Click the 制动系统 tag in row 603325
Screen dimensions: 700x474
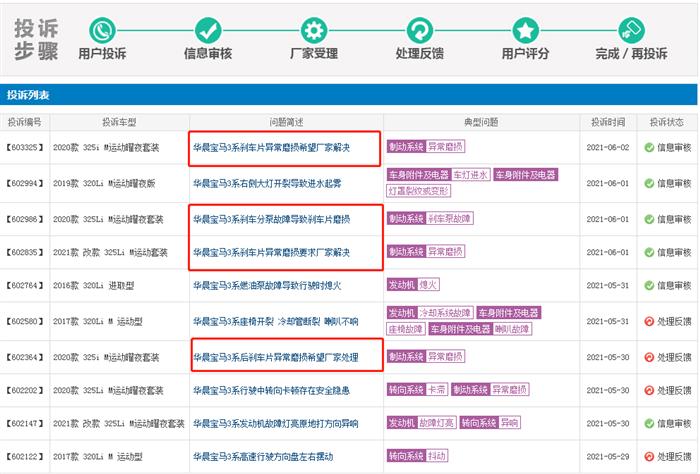(406, 146)
